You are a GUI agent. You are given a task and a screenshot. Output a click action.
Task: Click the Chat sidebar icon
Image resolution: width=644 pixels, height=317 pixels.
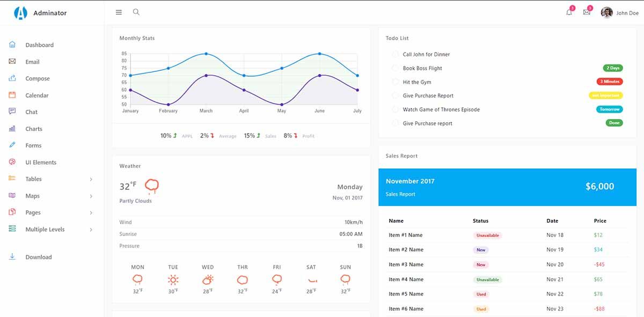(x=12, y=112)
